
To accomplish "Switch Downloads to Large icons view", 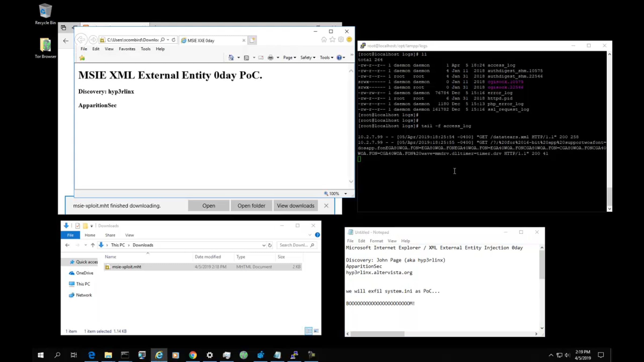I will (316, 331).
